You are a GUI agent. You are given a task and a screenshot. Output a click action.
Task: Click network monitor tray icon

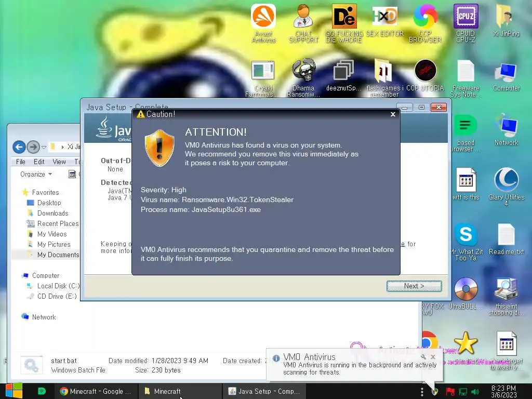point(463,392)
